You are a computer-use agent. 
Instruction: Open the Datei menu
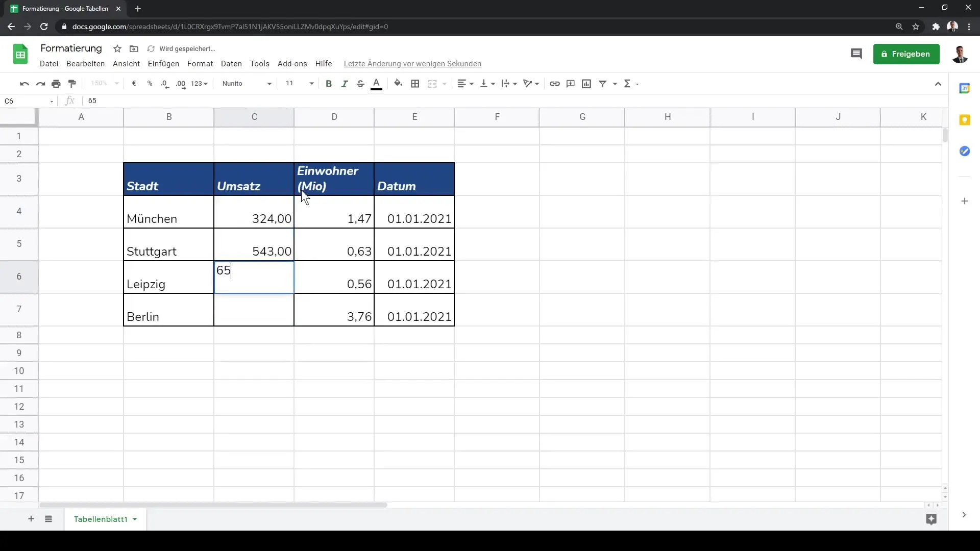tap(49, 64)
